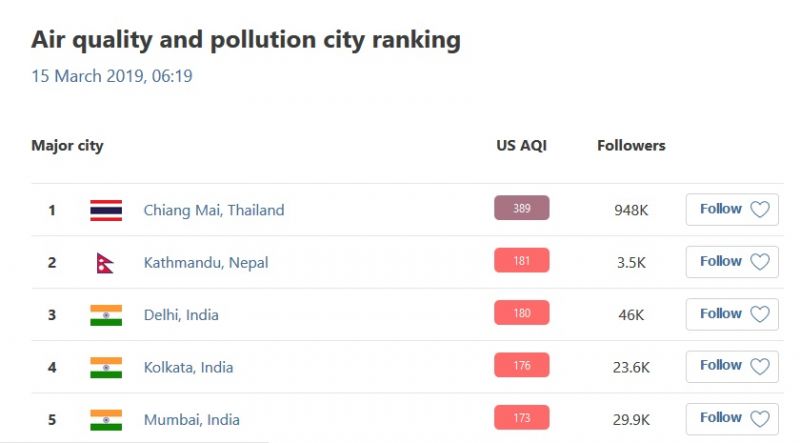
Task: Click the 181 AQI badge for Kathmandu
Action: [x=522, y=261]
